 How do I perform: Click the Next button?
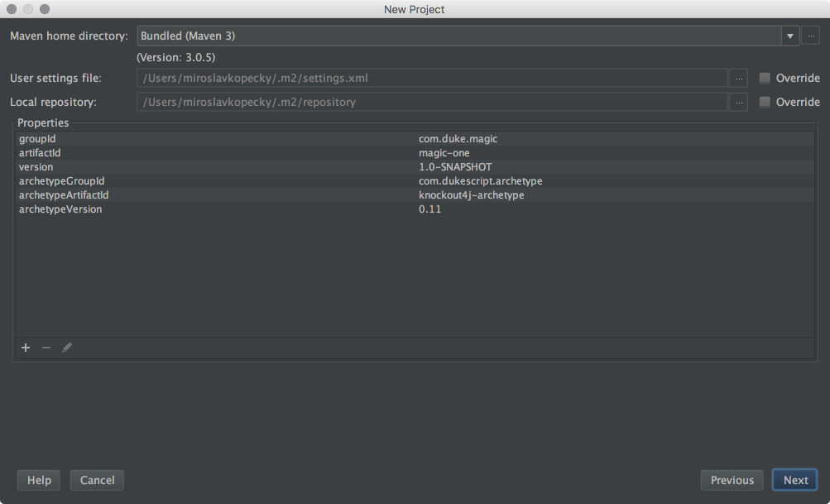point(795,480)
